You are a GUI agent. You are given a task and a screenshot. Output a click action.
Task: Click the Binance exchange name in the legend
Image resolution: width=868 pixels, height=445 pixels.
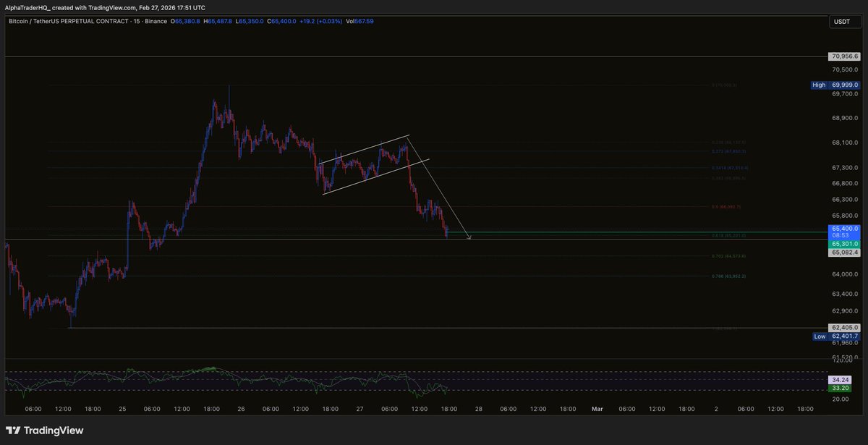click(x=157, y=21)
